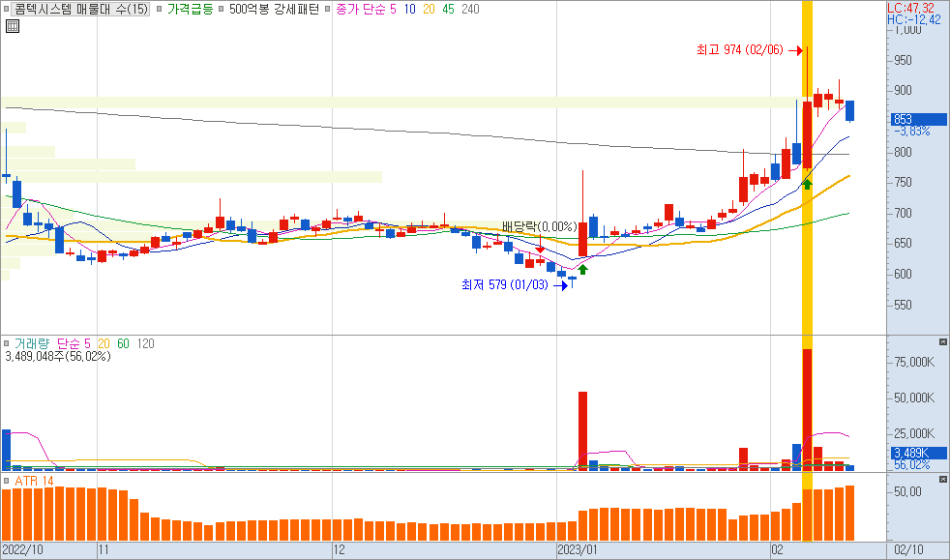The height and width of the screenshot is (560, 950).
Task: Select the 종가 단순 moving average label
Action: click(x=361, y=9)
